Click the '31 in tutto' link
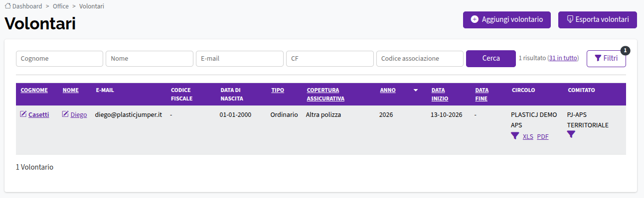This screenshot has height=198, width=644. pyautogui.click(x=563, y=58)
